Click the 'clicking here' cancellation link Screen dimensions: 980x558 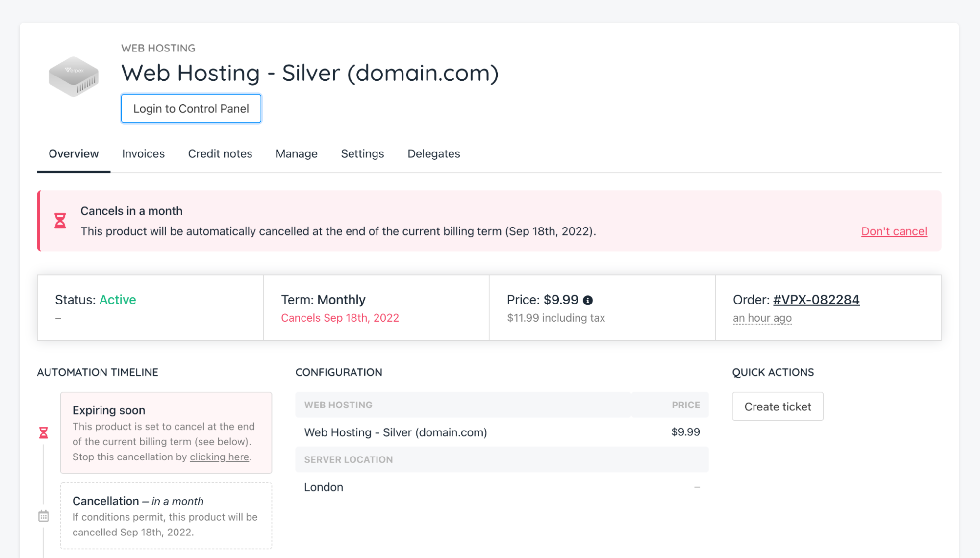(219, 457)
